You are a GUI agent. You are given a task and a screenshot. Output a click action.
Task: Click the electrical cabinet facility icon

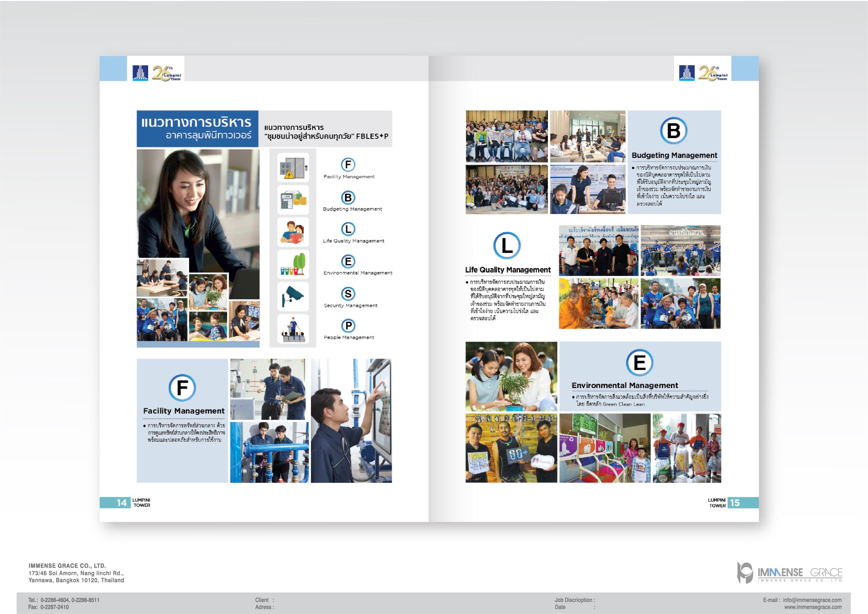pyautogui.click(x=293, y=168)
